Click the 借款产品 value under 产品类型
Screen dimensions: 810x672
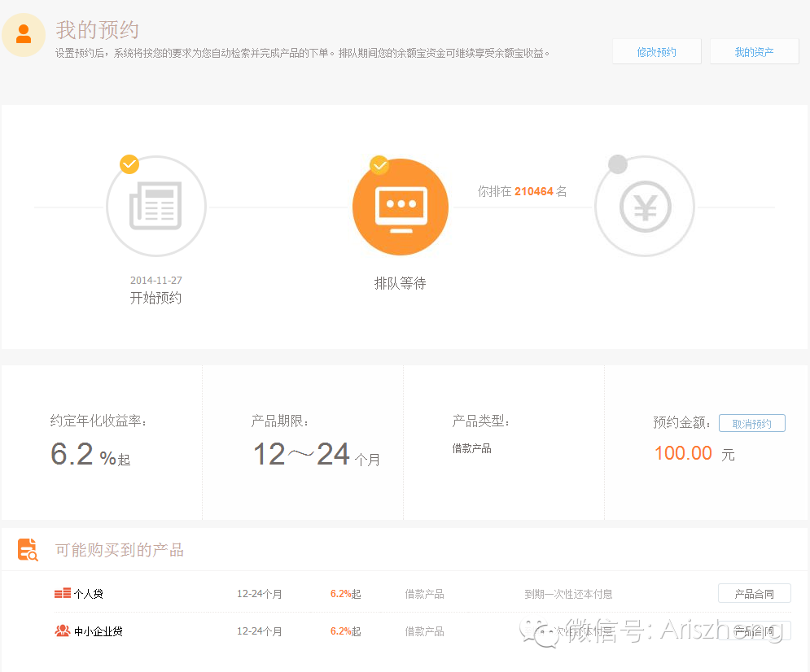[x=471, y=448]
